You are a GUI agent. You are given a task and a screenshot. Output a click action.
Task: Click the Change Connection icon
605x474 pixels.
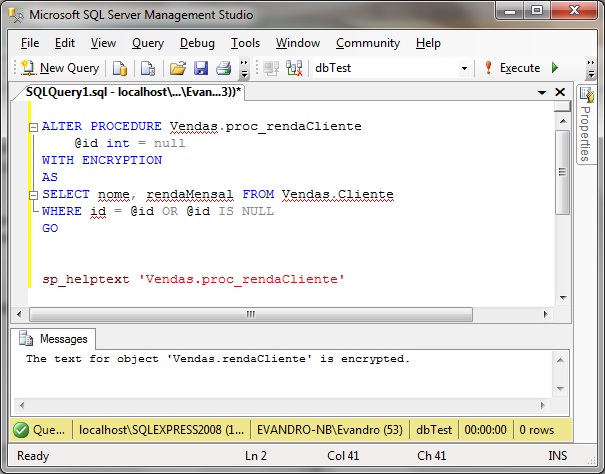(294, 68)
